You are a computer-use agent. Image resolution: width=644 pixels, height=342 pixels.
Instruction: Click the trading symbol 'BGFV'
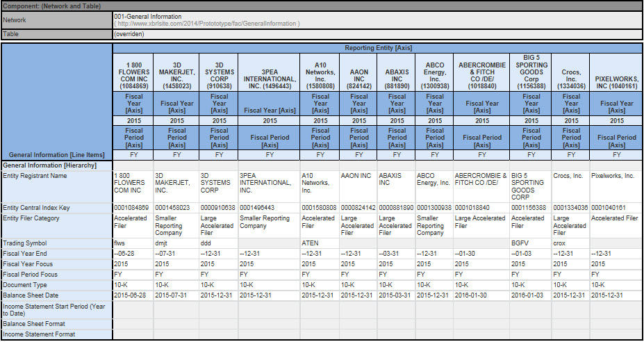point(521,243)
